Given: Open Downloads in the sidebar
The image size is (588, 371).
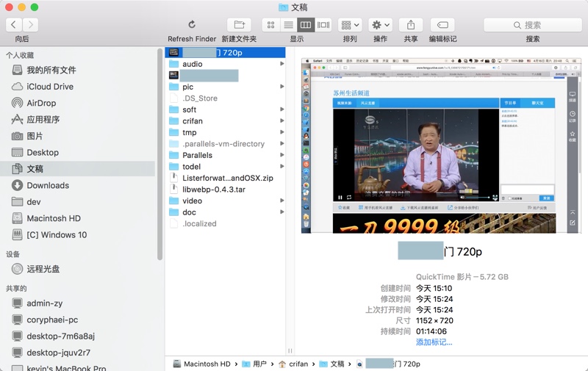Looking at the screenshot, I should coord(48,185).
